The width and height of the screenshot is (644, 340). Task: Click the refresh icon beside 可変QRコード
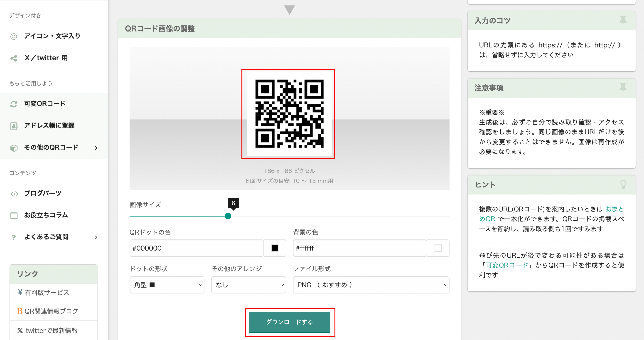(13, 104)
